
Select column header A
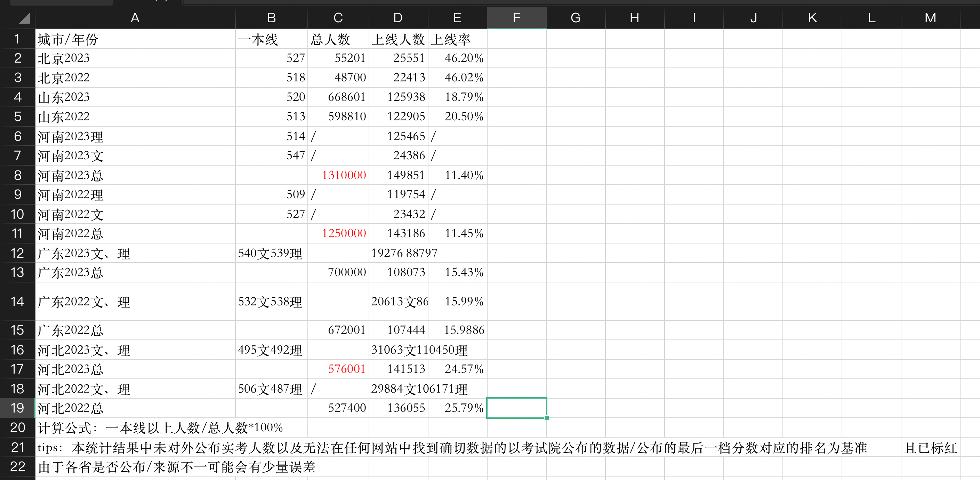tap(135, 17)
